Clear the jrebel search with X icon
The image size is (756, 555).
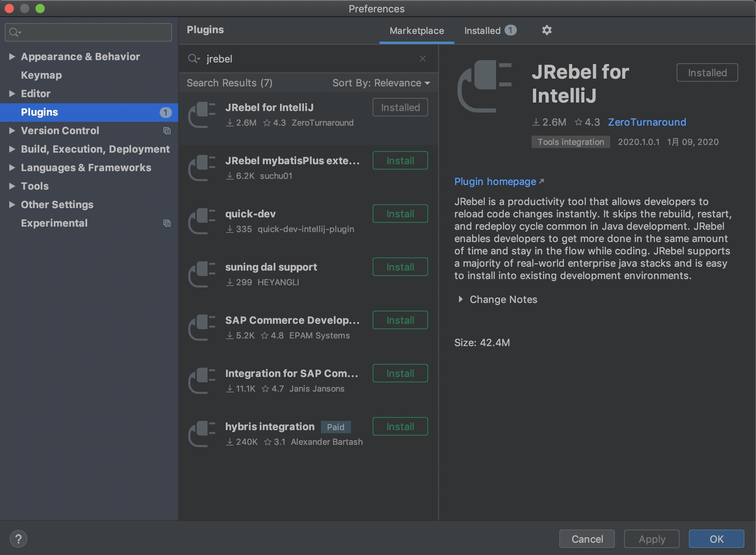click(x=423, y=59)
